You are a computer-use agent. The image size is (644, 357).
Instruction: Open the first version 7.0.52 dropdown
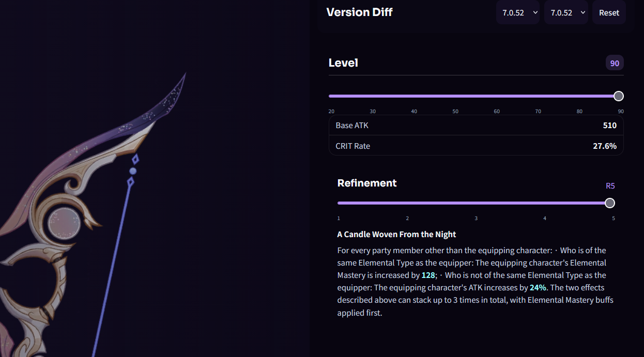[518, 12]
